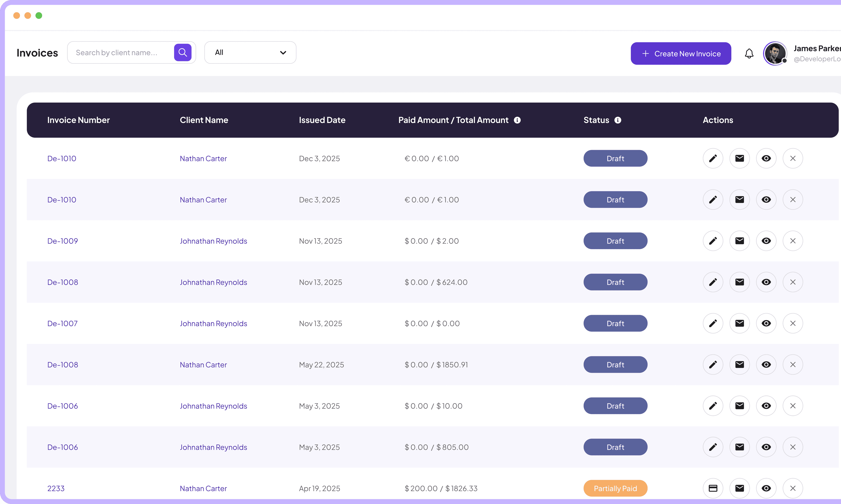Open Nathan Carter's client profile link

(x=203, y=158)
